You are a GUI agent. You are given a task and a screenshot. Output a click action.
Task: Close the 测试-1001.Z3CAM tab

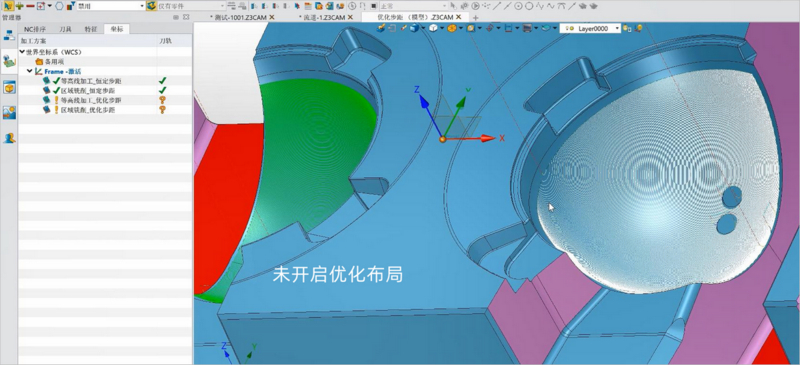[272, 17]
